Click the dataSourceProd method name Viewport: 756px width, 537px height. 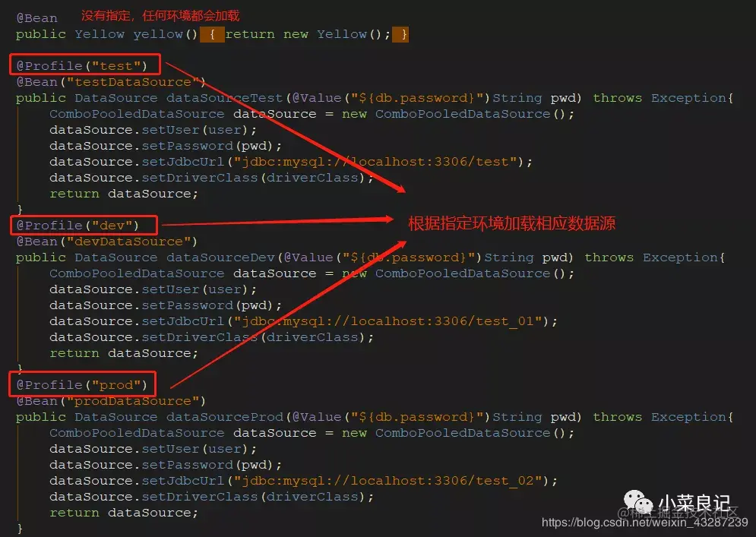click(x=225, y=417)
